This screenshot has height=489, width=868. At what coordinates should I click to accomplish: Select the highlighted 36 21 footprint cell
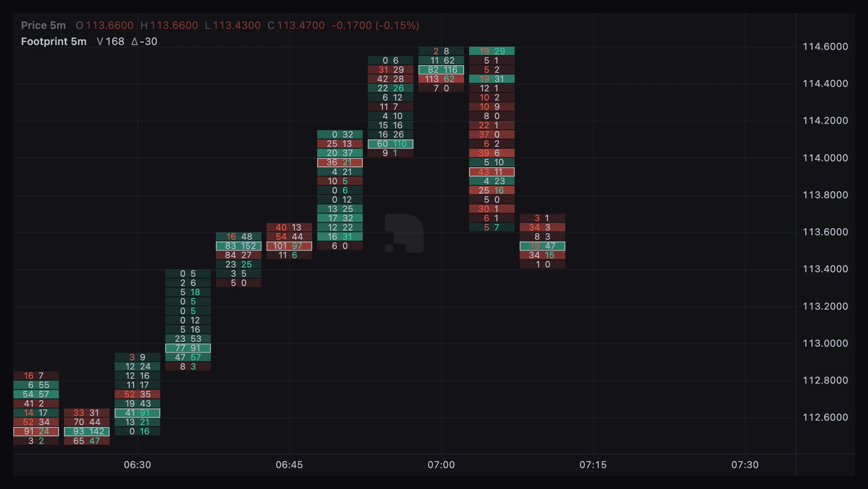(x=340, y=162)
